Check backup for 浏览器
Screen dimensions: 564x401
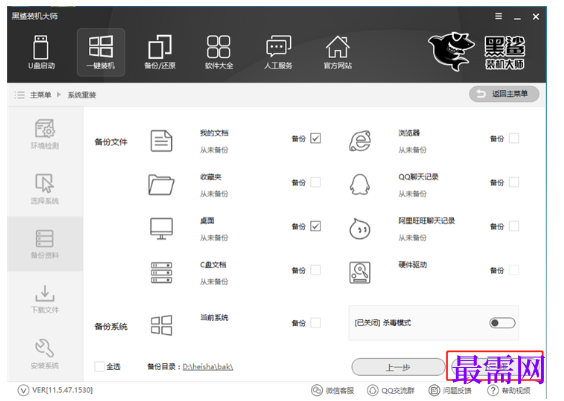tap(514, 138)
